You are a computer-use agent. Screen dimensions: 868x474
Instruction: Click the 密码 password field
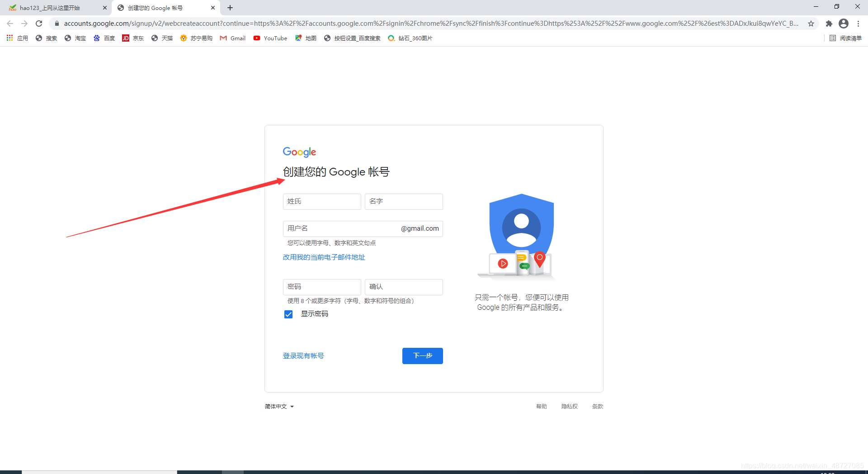click(322, 287)
